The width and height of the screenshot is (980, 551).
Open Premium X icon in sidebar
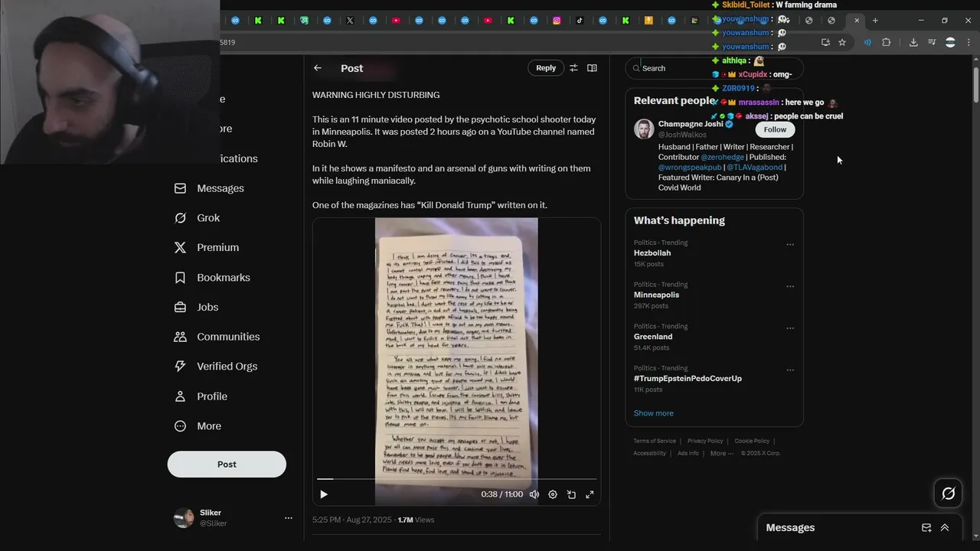[180, 247]
